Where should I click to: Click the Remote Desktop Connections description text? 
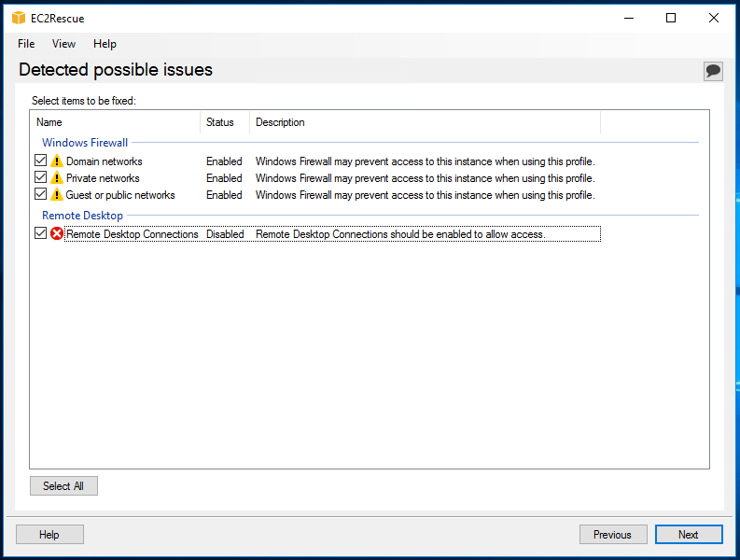pos(400,234)
